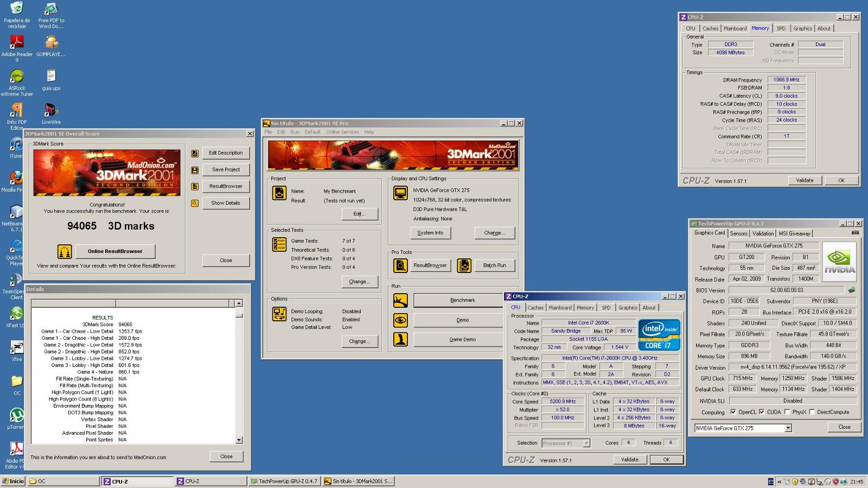868x488 pixels.
Task: Click the Pro Tools ResultBrowser magnifier icon
Action: (400, 265)
